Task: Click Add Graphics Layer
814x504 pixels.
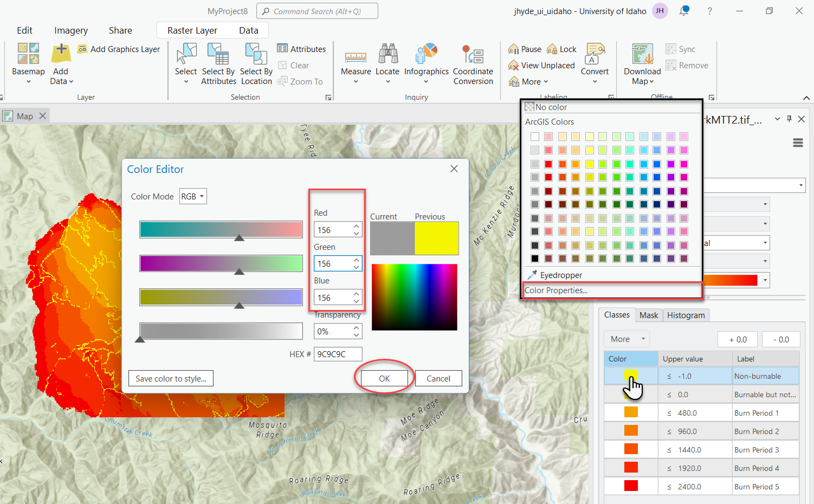Action: pos(119,49)
